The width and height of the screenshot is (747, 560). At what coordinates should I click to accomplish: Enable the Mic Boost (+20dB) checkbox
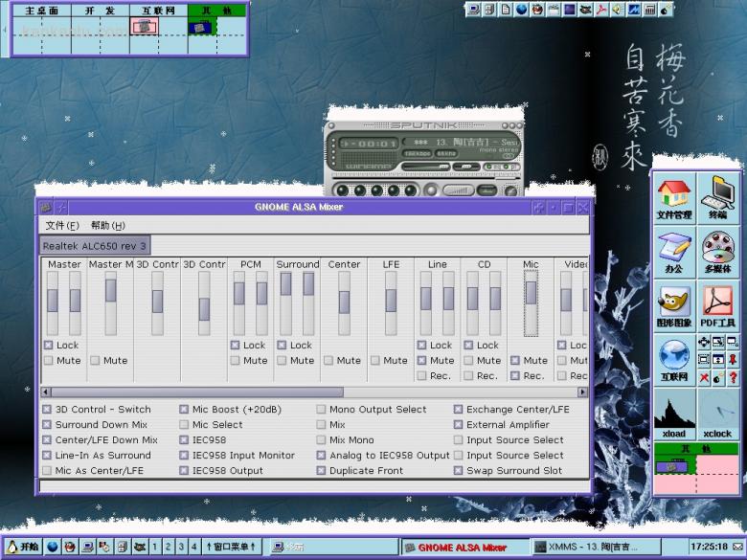[185, 410]
